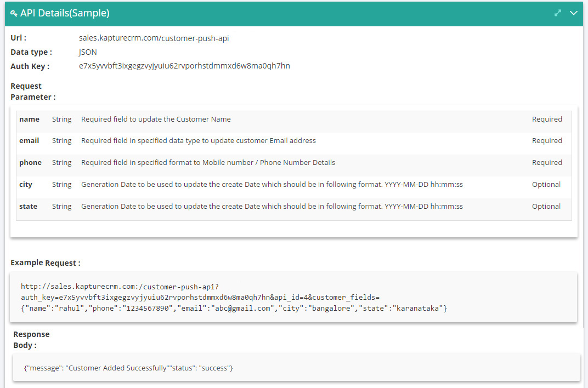Click the "name" parameter cell

[29, 119]
